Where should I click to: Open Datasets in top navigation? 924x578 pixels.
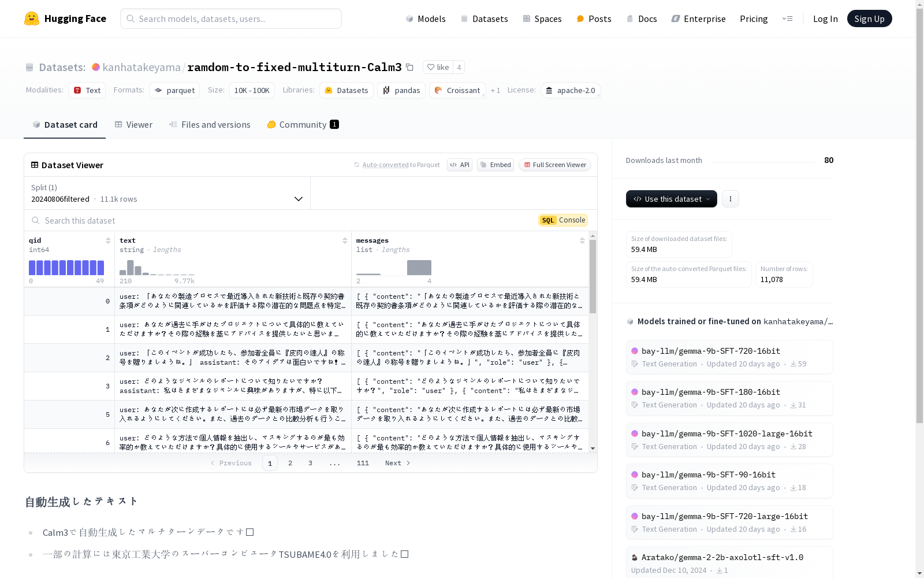[484, 18]
